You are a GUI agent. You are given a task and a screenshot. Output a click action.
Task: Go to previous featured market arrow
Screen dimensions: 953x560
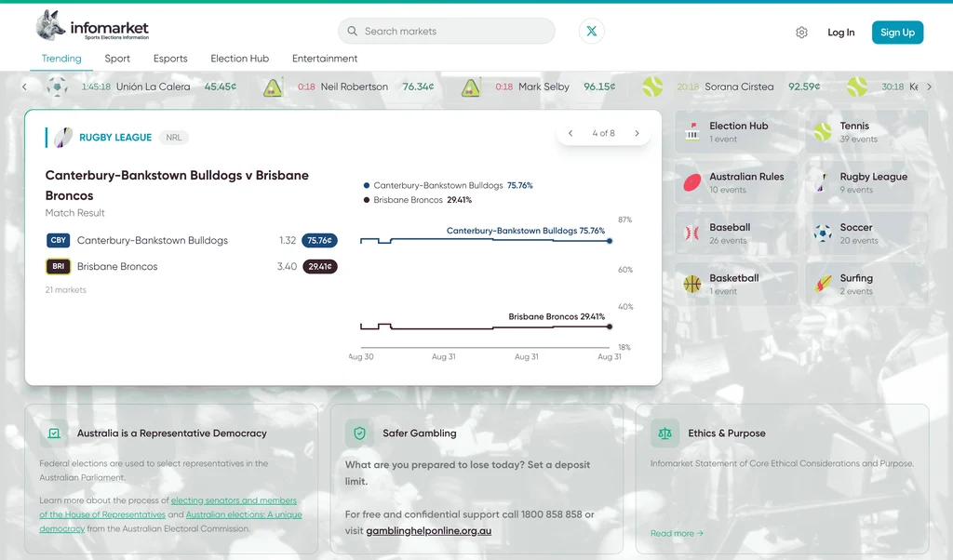[570, 133]
